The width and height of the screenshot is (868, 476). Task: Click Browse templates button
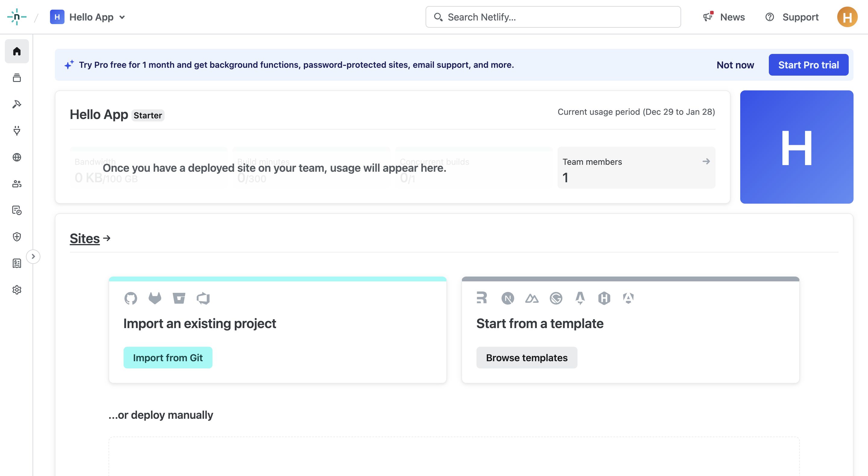(x=527, y=358)
